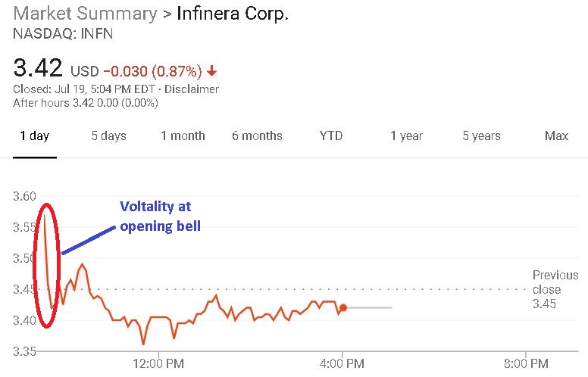Open the 5 years tab
The image size is (588, 377).
click(x=481, y=136)
